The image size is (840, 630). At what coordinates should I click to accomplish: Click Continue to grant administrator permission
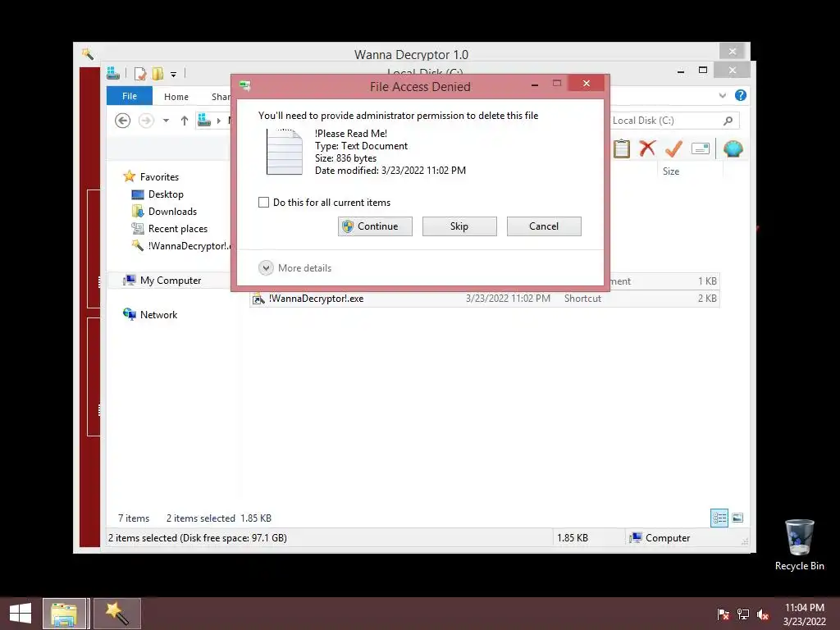(x=375, y=226)
